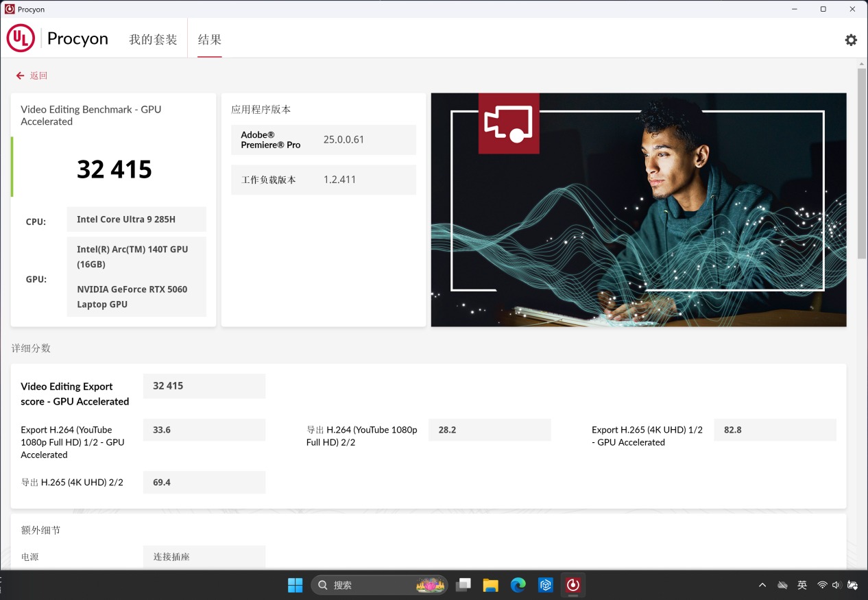This screenshot has width=868, height=600.
Task: Select the 结果 tab
Action: click(x=209, y=39)
